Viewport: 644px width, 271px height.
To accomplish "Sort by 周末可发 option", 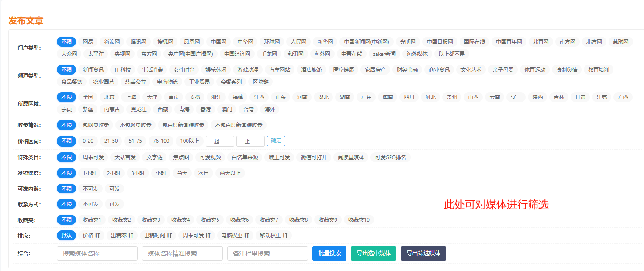I will [x=197, y=236].
